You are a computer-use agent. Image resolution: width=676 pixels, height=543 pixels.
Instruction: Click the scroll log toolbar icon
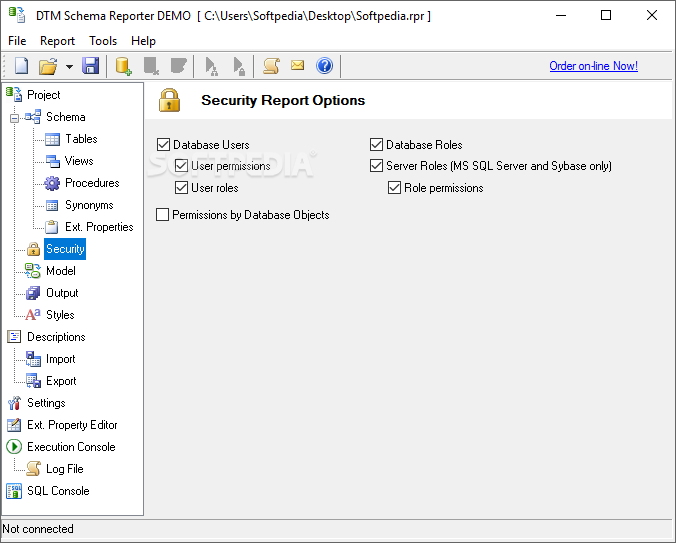click(272, 66)
